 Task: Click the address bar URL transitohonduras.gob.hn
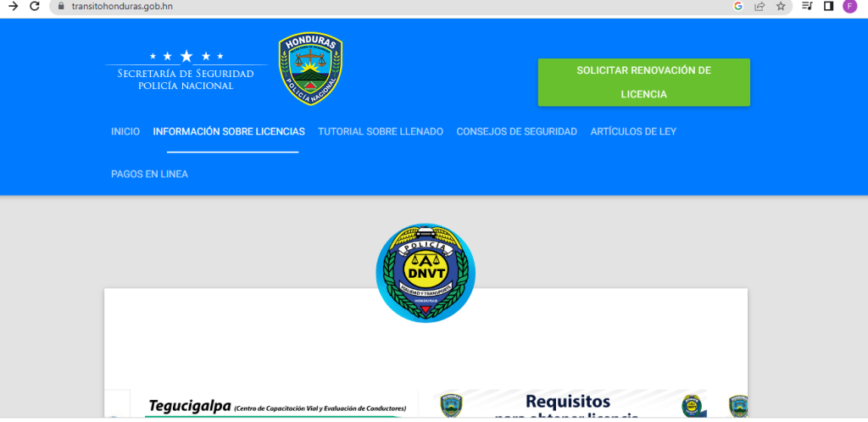coord(122,6)
